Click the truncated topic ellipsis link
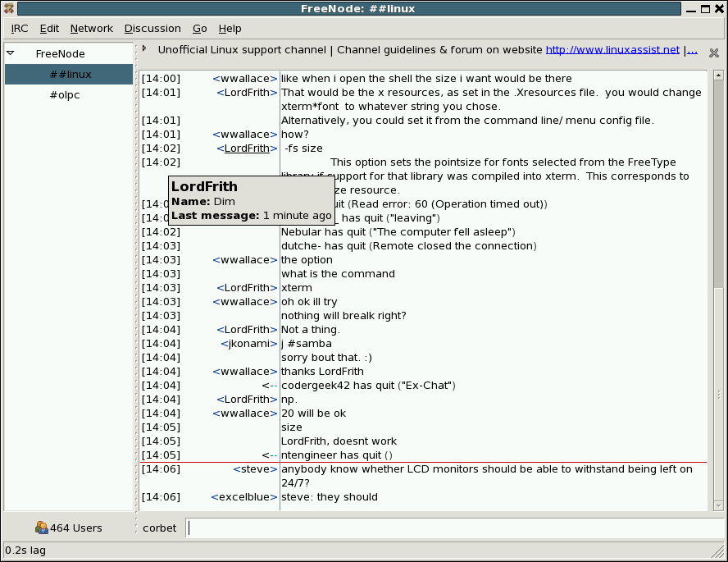This screenshot has height=562, width=728. coord(692,50)
